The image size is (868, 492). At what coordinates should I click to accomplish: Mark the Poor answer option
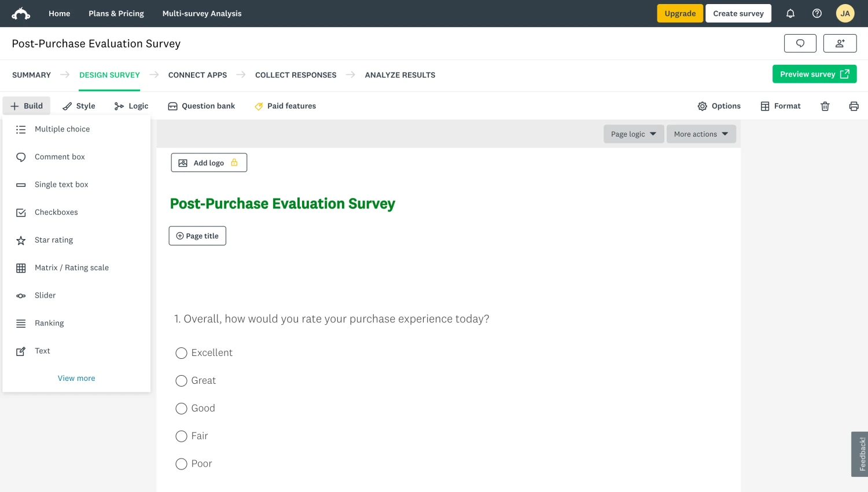[181, 464]
